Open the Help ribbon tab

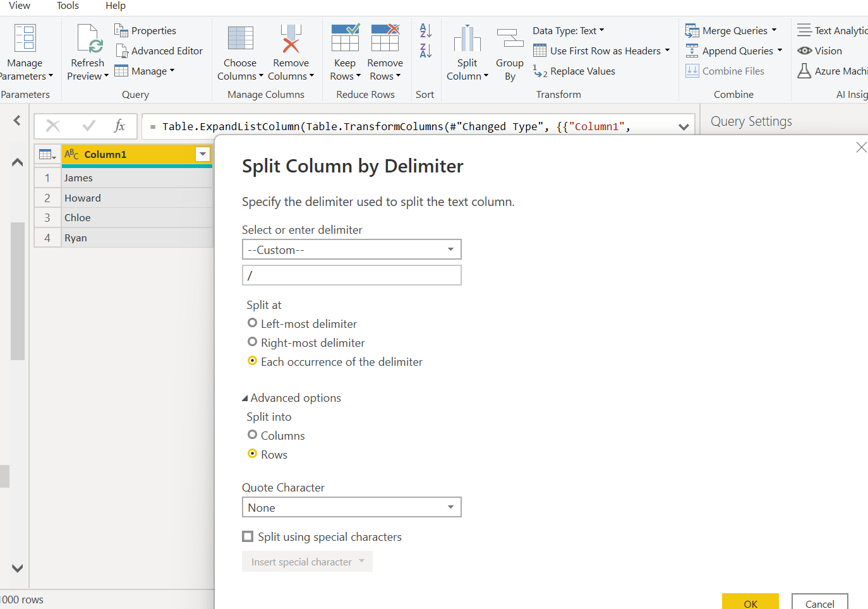point(116,6)
